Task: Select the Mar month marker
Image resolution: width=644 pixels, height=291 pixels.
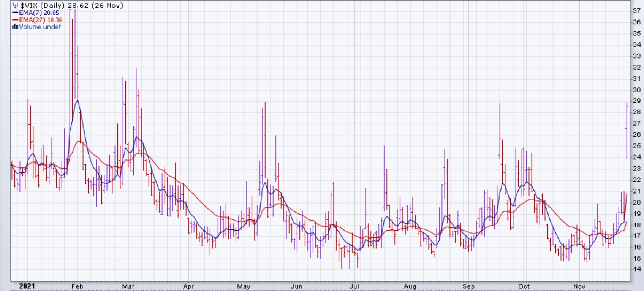Action: [x=128, y=286]
